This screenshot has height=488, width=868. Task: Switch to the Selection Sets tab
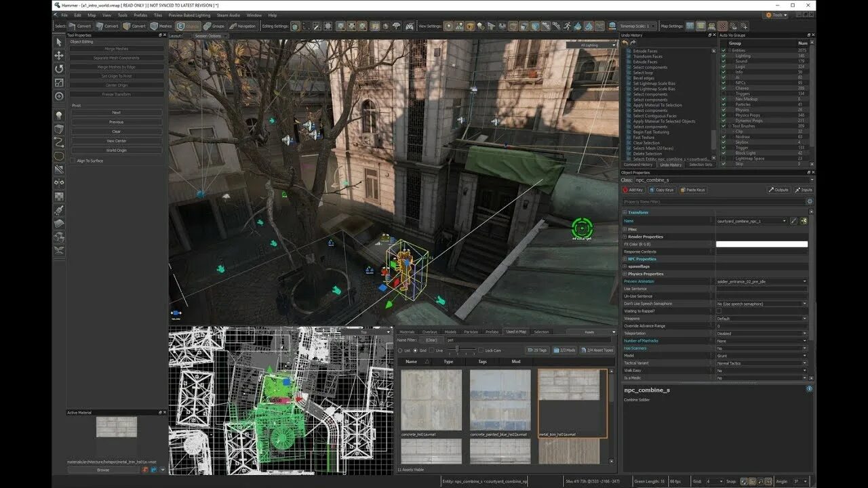(x=701, y=165)
